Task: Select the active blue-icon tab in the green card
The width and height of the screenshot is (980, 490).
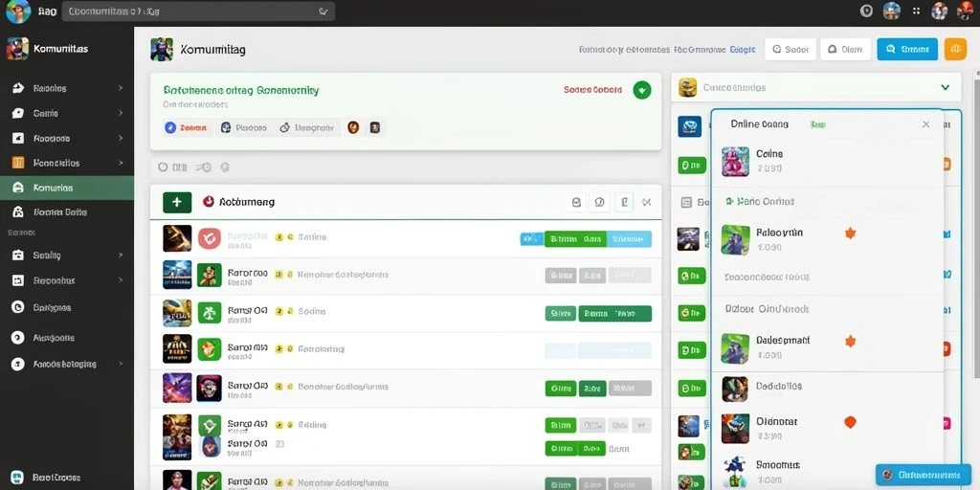Action: [187, 127]
